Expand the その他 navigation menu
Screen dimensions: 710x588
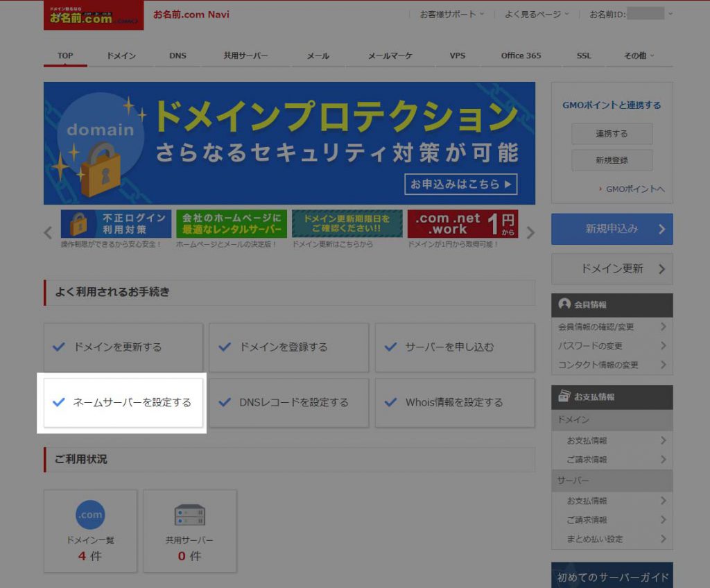tap(639, 55)
